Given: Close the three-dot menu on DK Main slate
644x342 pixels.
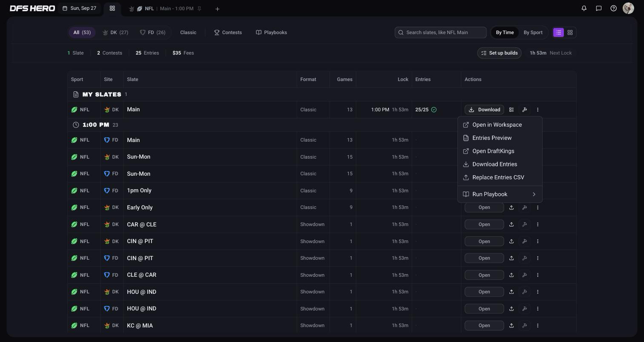Looking at the screenshot, I should 538,110.
